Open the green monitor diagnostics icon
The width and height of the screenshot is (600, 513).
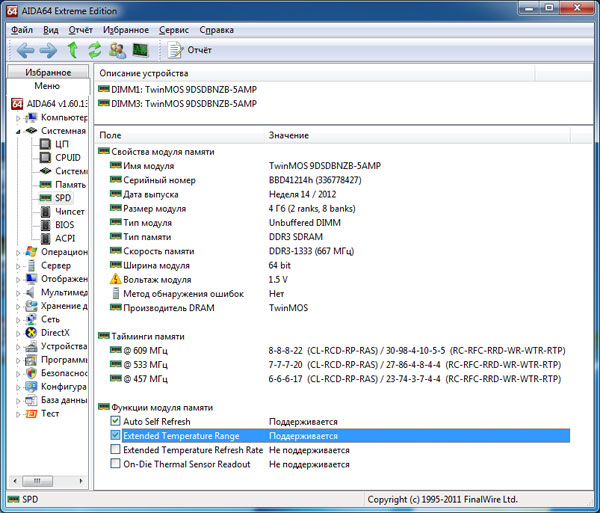[140, 50]
